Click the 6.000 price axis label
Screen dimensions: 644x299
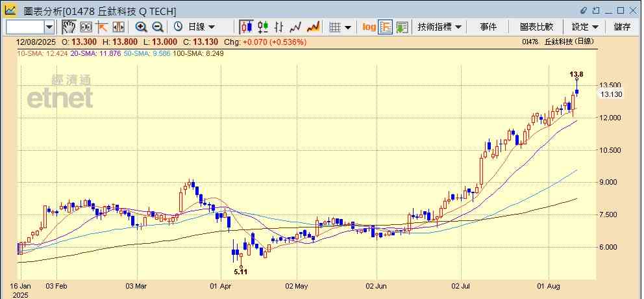coord(610,248)
